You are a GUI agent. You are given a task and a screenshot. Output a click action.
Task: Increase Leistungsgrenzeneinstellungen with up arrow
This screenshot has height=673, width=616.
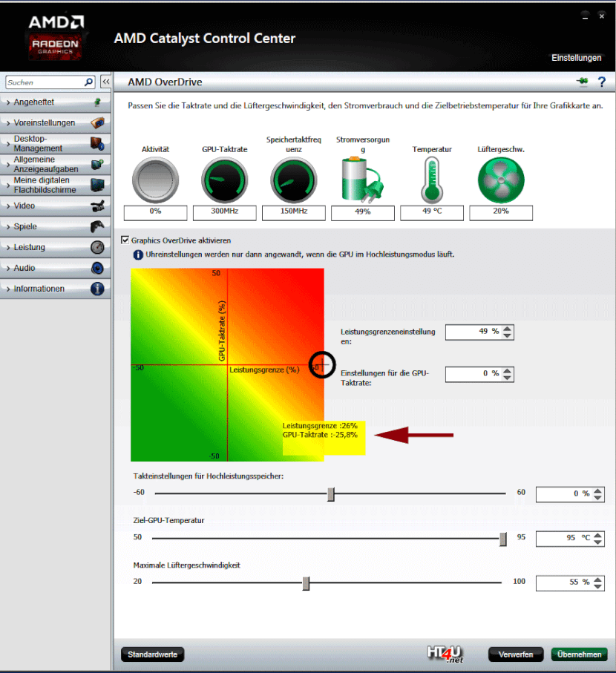pyautogui.click(x=508, y=329)
